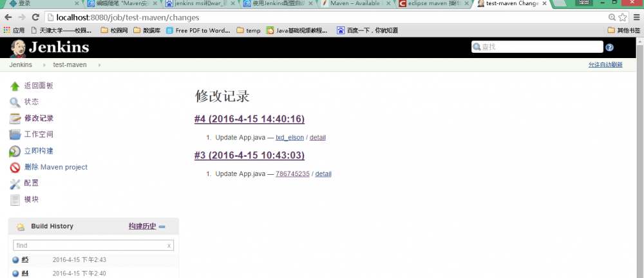Click the weather icon in Build History header
This screenshot has height=278, width=644.
[x=20, y=226]
